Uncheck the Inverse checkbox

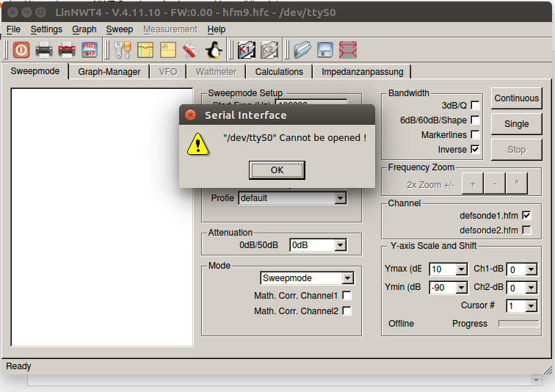476,149
